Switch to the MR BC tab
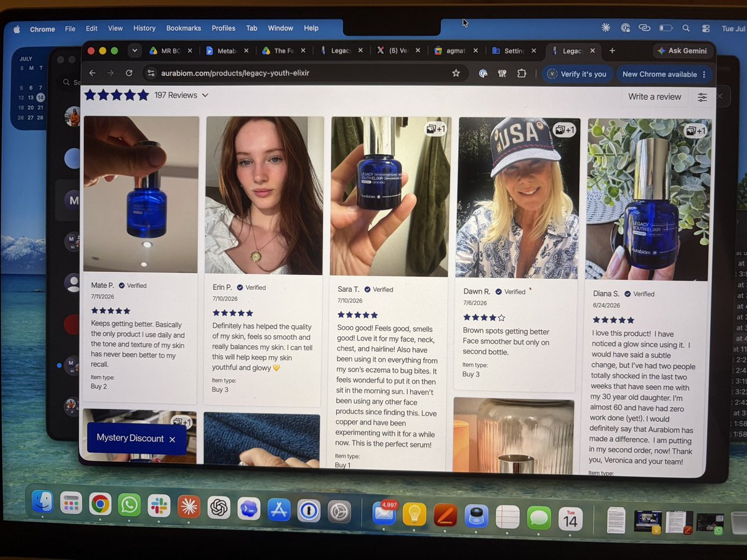This screenshot has height=560, width=747. pyautogui.click(x=170, y=51)
